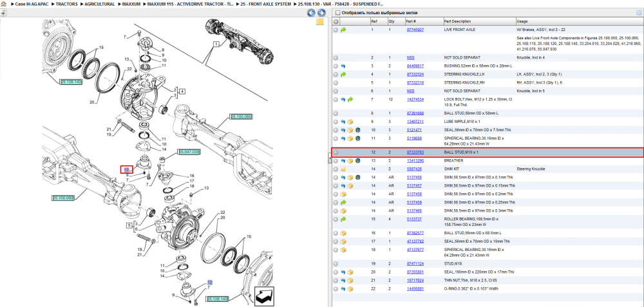Click the large return arrow icon on diagram
Viewport: 644px width, 307px height.
264,295
